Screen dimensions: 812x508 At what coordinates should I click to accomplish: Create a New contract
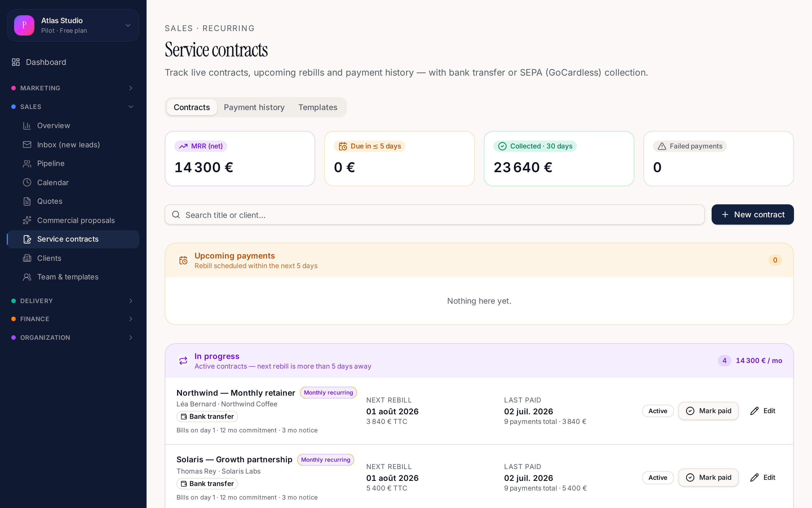click(753, 214)
